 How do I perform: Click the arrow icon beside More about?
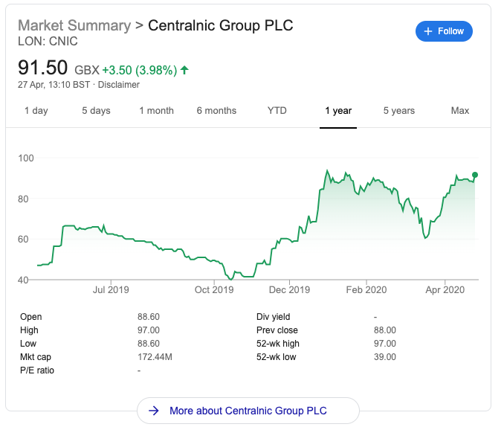(x=154, y=411)
